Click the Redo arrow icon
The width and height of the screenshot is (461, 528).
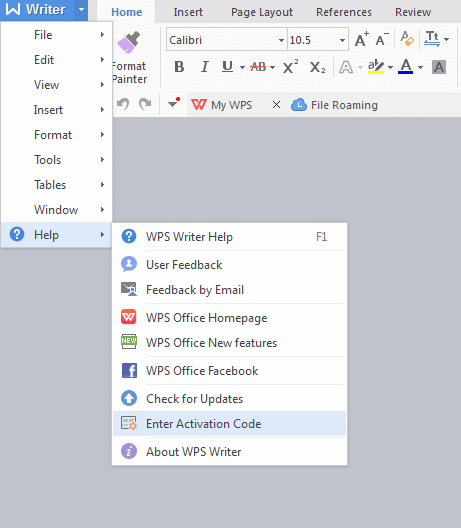click(145, 104)
